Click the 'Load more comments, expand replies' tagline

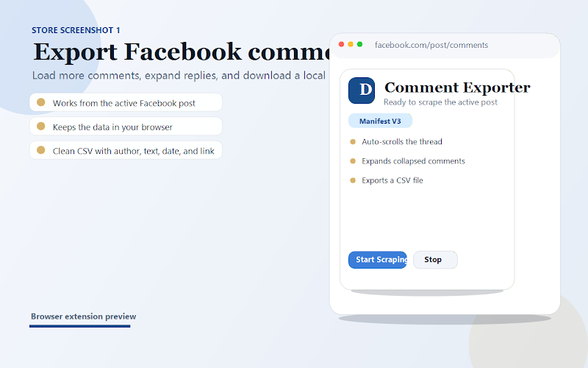click(x=179, y=76)
